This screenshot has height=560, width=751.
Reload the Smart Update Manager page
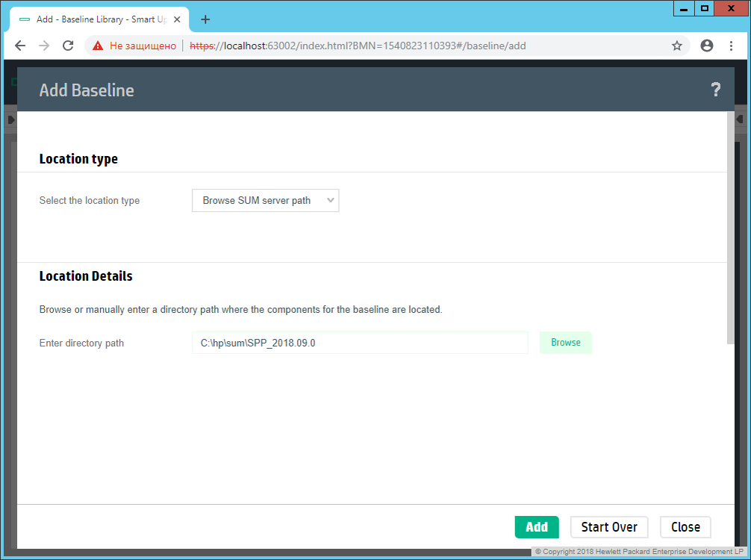tap(68, 46)
